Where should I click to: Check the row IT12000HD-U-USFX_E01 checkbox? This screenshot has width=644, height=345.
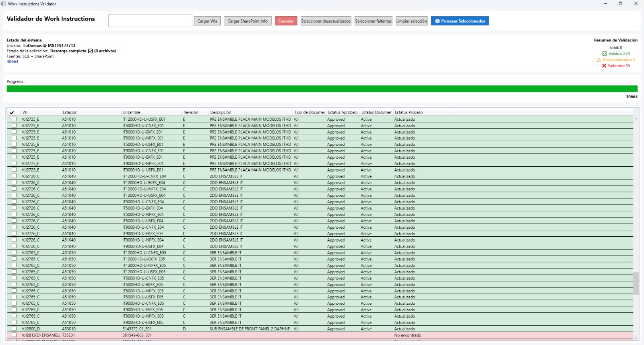point(14,119)
